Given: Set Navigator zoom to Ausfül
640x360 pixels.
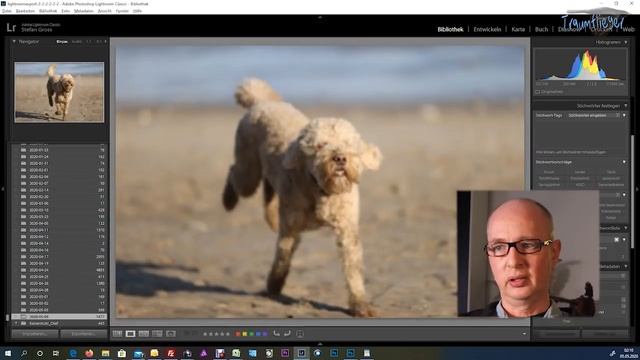Looking at the screenshot, I should tap(76, 42).
